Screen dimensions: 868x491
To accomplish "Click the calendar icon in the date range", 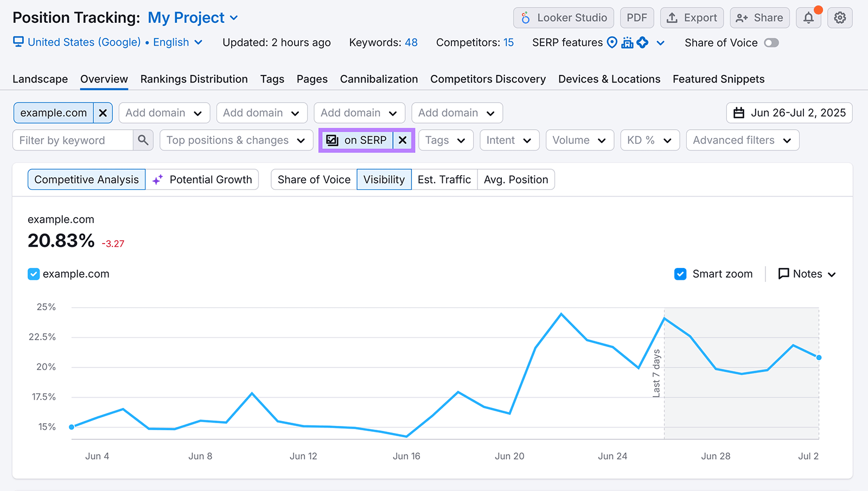I will pos(739,113).
